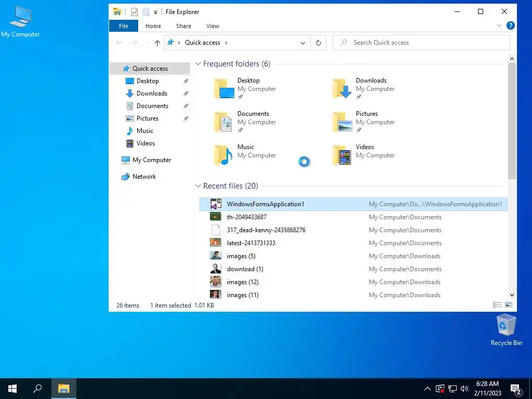Screen dimensions: 532x399
Task: Open the notification center icon
Action: (516, 389)
